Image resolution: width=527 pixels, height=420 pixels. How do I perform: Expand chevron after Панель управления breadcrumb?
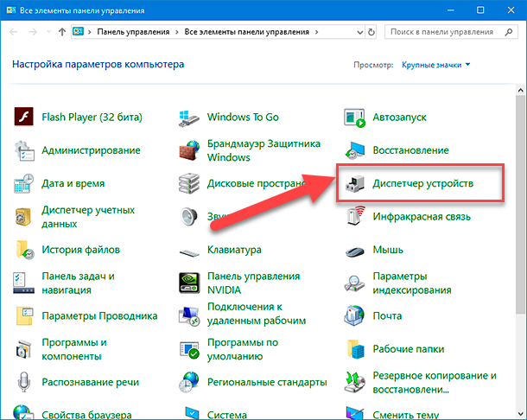click(x=177, y=32)
